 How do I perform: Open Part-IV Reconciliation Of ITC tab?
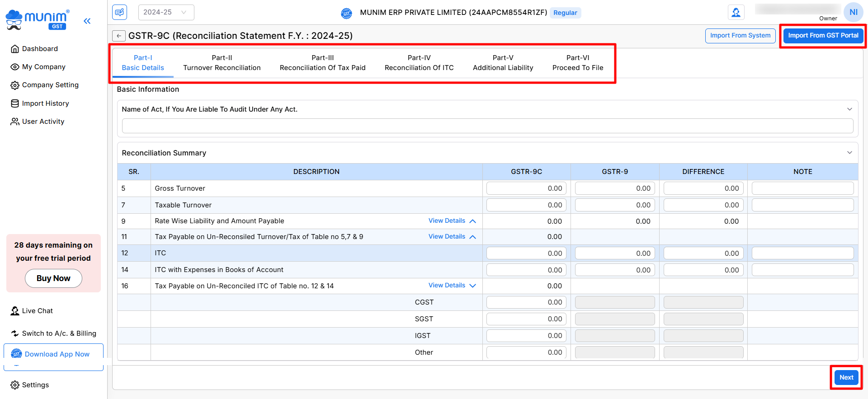point(419,63)
